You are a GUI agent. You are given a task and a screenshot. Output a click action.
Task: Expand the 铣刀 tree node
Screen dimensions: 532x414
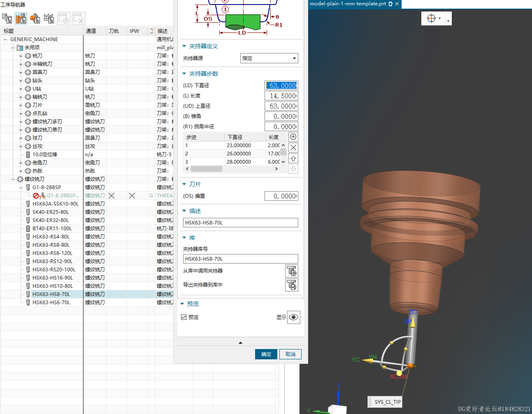[21, 56]
